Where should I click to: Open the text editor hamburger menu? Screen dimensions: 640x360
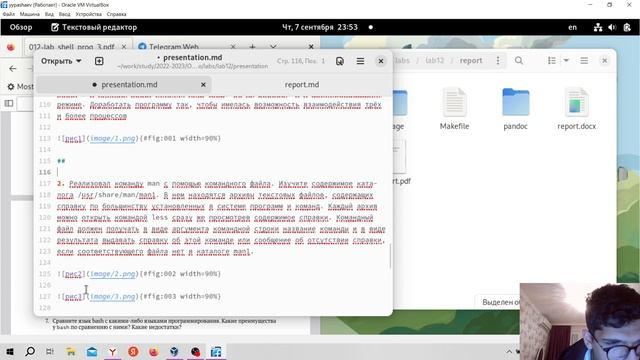click(360, 61)
